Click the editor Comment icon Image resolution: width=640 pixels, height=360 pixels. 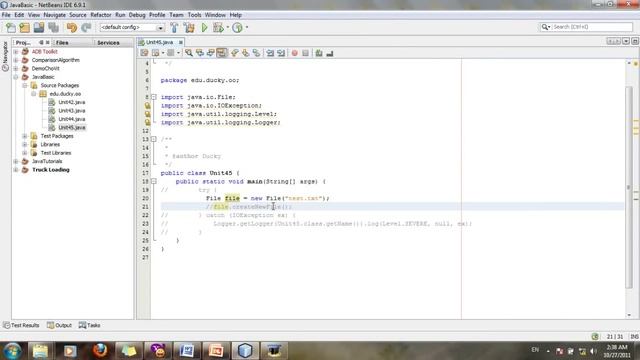pyautogui.click(x=319, y=53)
